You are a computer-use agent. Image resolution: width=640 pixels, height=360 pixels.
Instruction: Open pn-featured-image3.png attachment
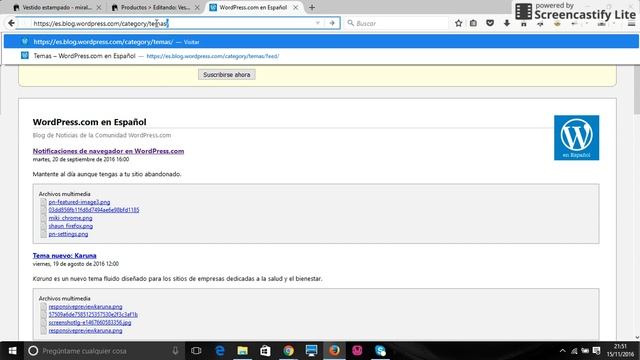click(79, 202)
